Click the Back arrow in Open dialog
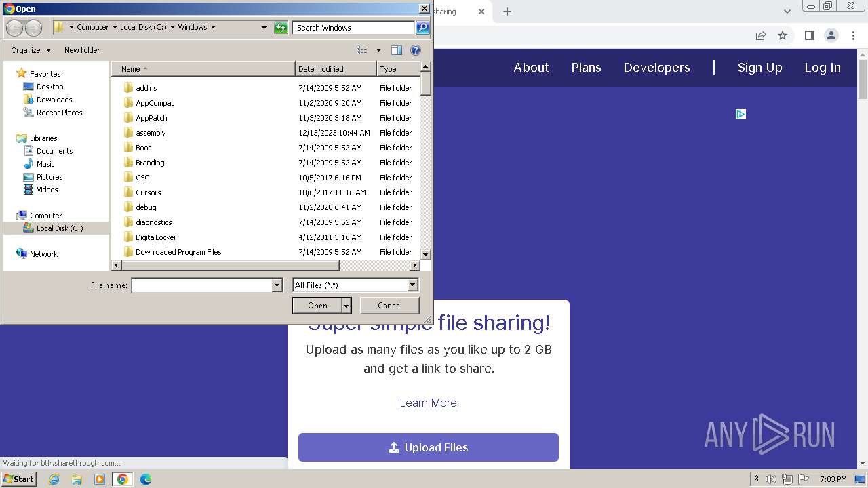The width and height of the screenshot is (868, 488). tap(14, 28)
